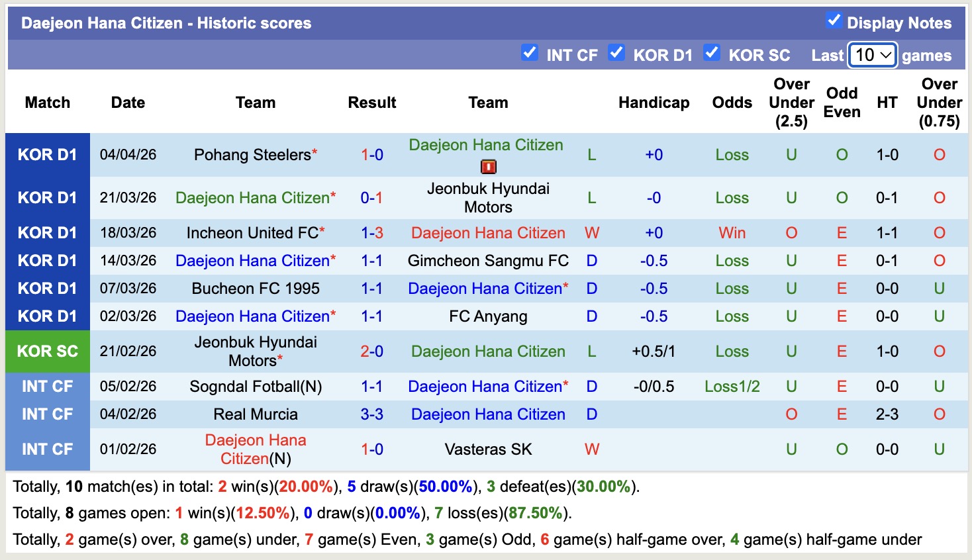The width and height of the screenshot is (972, 560).
Task: Open the FC Anyang team link
Action: tap(488, 316)
